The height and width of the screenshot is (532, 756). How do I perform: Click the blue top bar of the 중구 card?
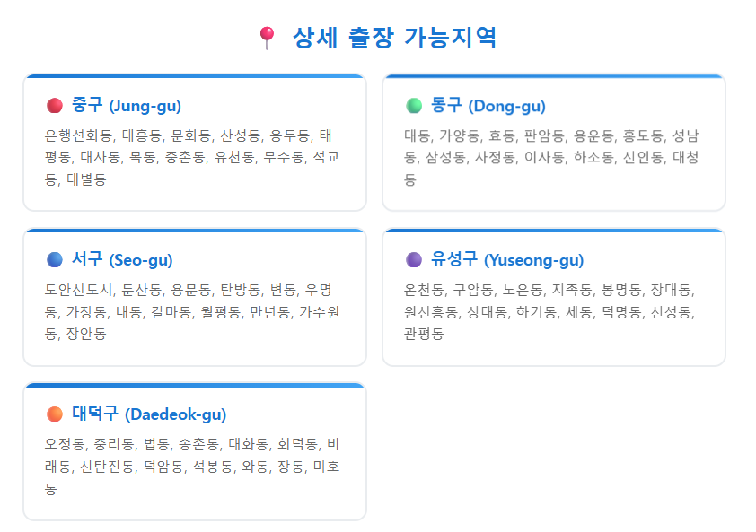click(x=195, y=75)
